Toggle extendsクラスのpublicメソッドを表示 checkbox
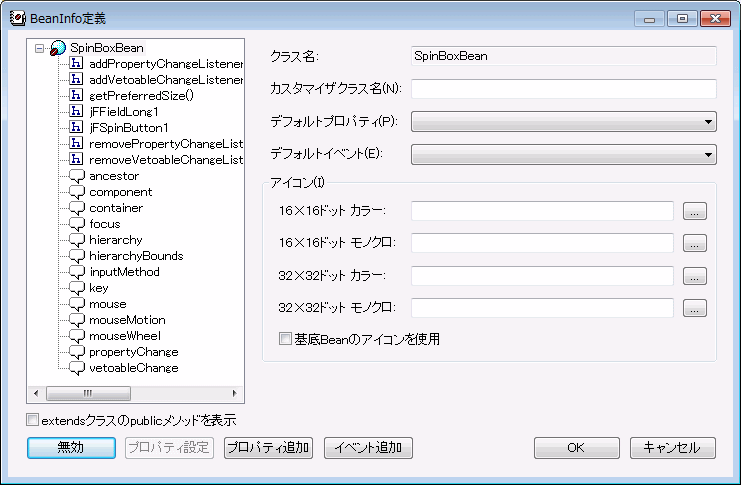 pos(33,420)
